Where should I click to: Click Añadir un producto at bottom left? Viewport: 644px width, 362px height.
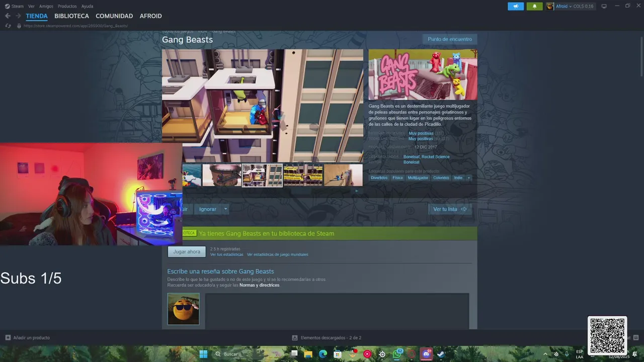click(x=28, y=338)
